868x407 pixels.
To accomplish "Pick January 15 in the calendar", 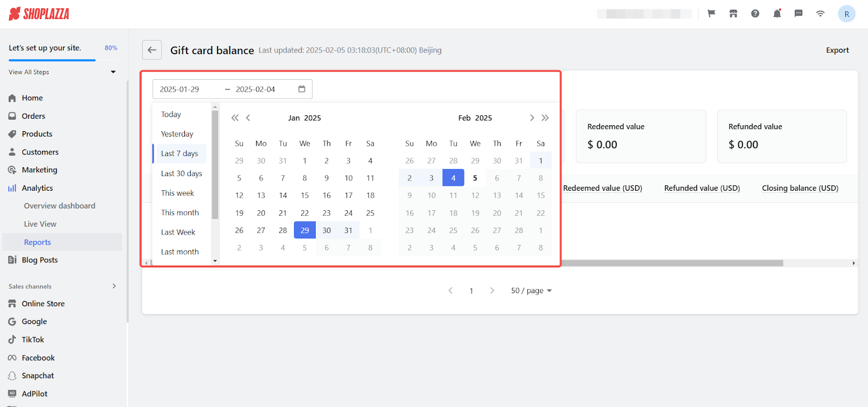I will (305, 195).
